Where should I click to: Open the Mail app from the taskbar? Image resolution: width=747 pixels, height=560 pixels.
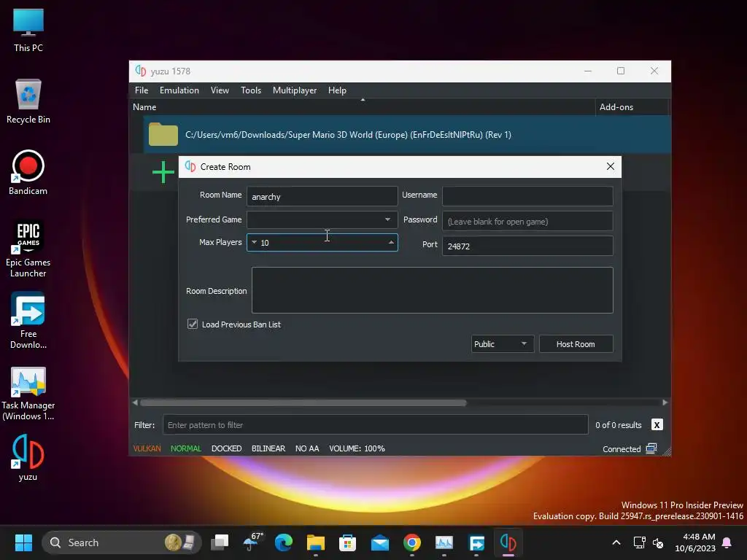click(x=379, y=542)
